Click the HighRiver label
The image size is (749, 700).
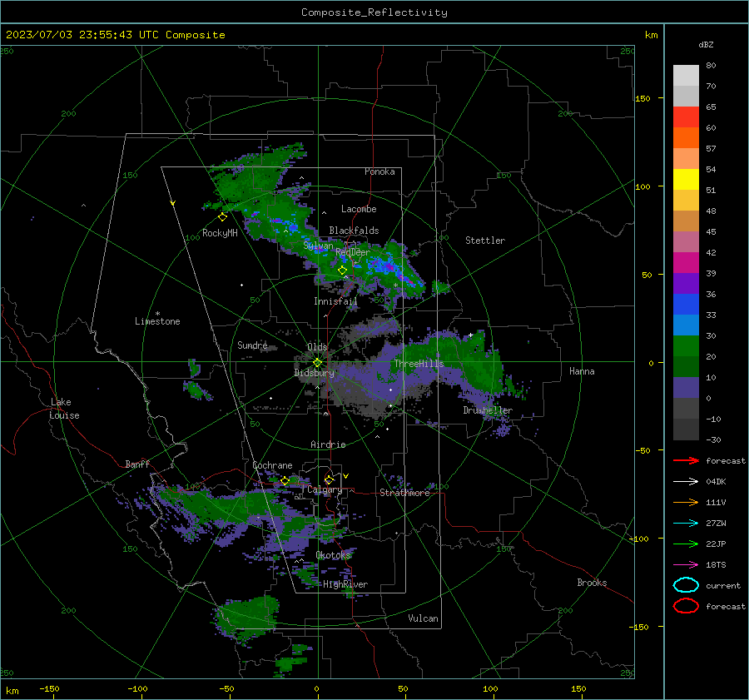pos(345,584)
